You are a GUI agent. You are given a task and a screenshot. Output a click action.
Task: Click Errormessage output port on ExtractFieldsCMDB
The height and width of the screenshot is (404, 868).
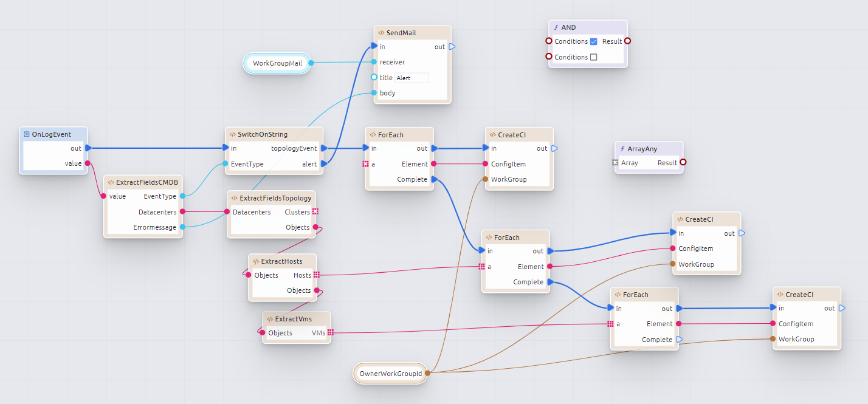tap(182, 227)
